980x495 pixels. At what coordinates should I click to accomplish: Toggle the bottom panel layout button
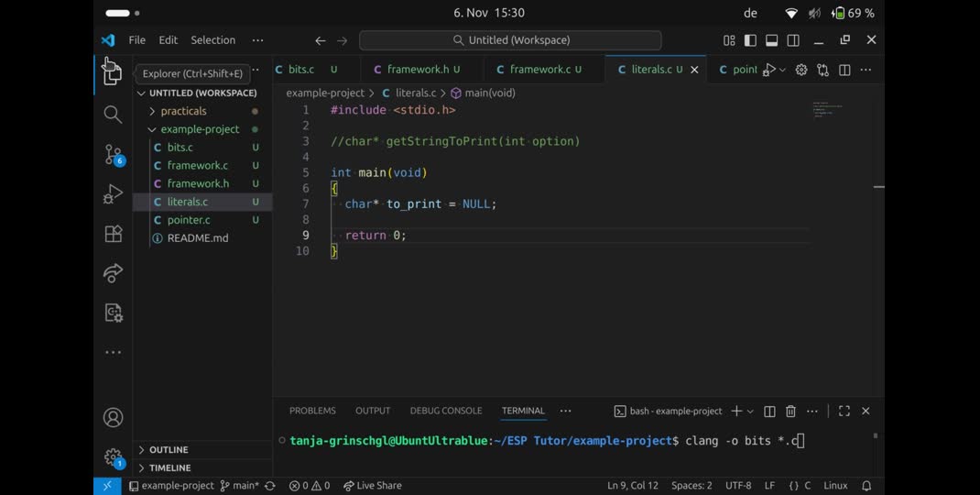click(771, 40)
